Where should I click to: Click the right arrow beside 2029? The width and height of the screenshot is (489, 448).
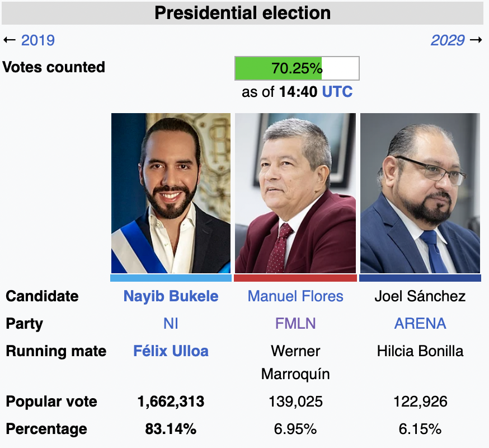click(476, 40)
